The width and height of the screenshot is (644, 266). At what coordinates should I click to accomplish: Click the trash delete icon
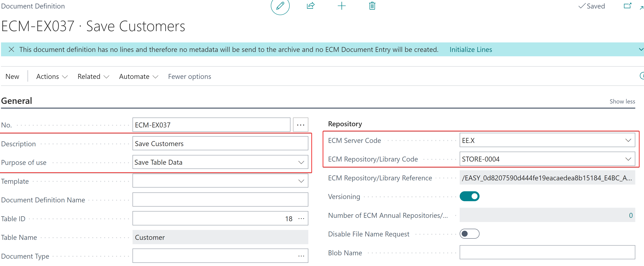click(372, 6)
